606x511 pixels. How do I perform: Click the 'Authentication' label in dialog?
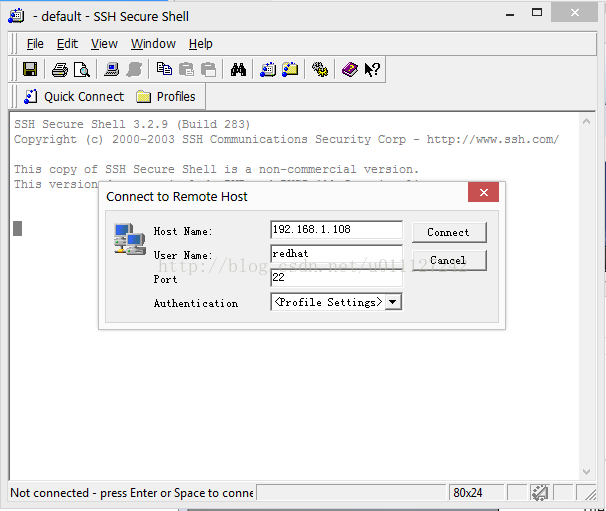pos(196,303)
